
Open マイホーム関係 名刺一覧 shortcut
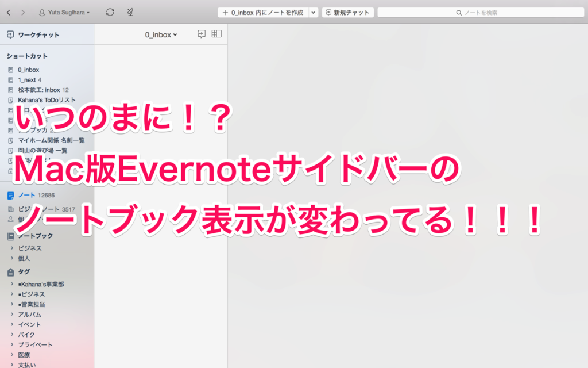[51, 140]
